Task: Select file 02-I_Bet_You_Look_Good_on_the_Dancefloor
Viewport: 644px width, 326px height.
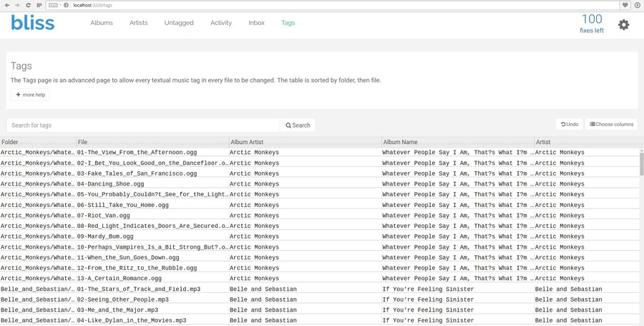Action: tap(153, 163)
